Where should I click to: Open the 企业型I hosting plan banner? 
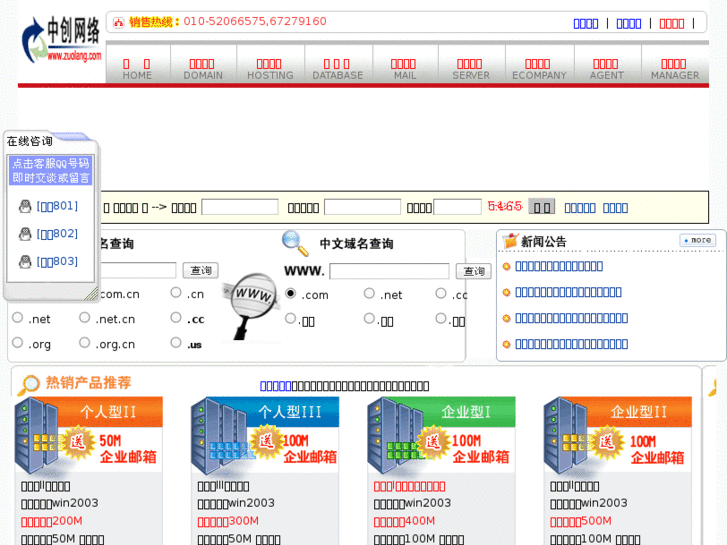click(x=441, y=435)
